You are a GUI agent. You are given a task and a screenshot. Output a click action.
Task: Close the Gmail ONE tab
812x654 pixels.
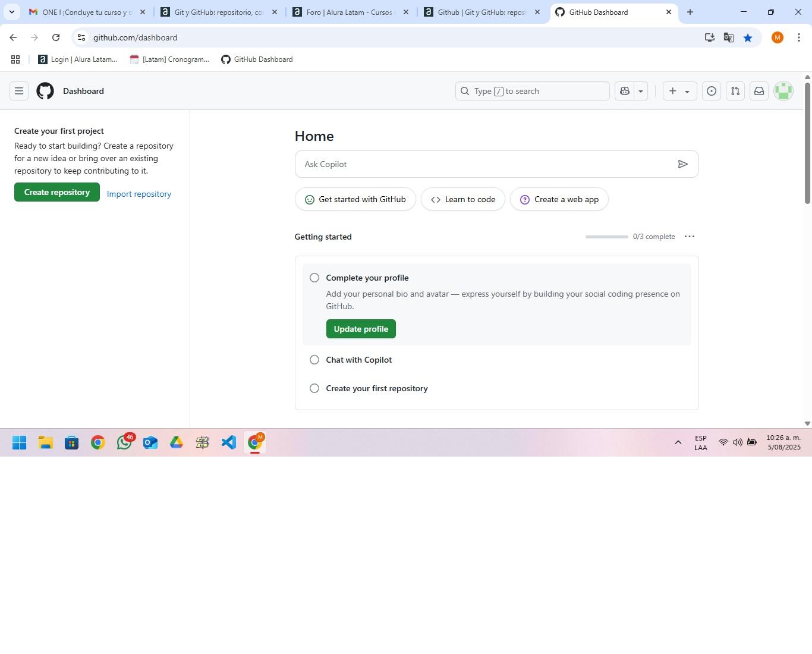(x=142, y=12)
